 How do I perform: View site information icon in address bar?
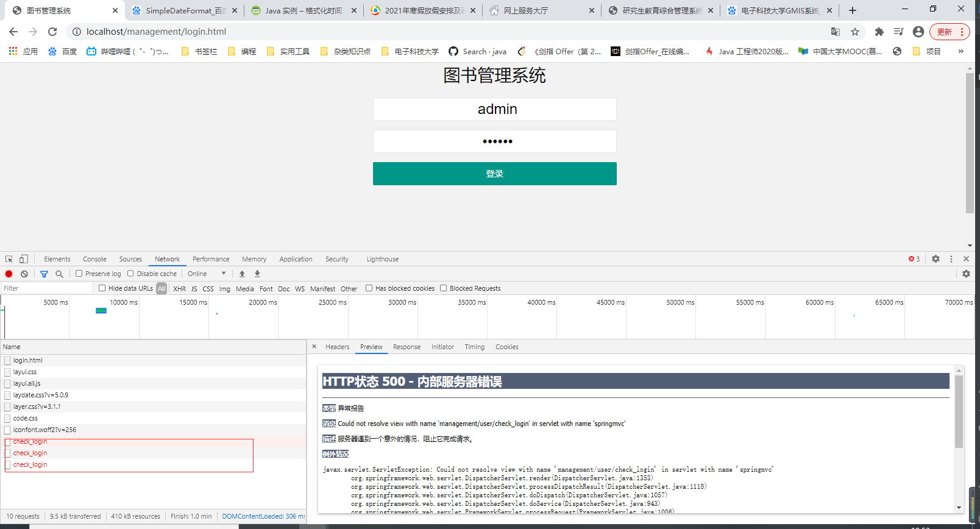[77, 32]
